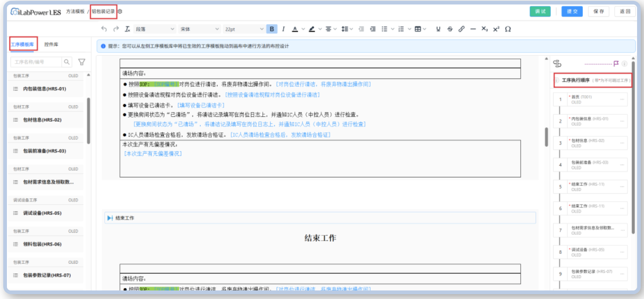Screen dimensions: 644x299
Task: Click the superscript icon
Action: 496,29
